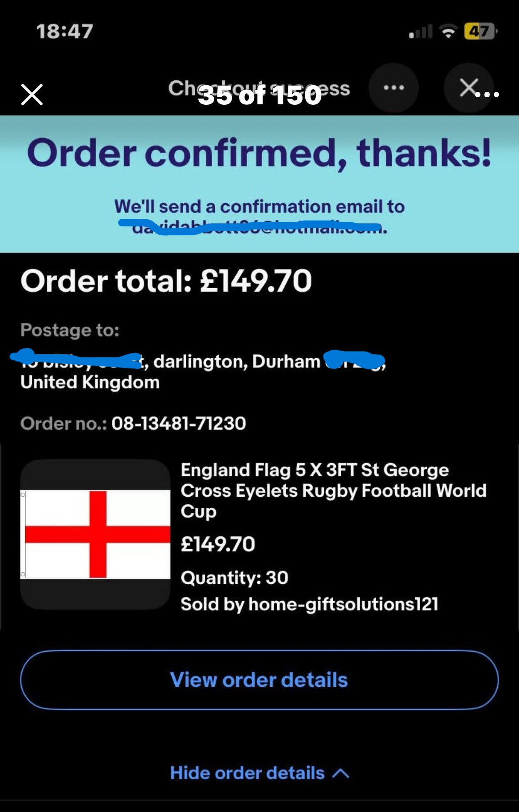Click the Hide order details link
519x812 pixels.
click(x=248, y=773)
